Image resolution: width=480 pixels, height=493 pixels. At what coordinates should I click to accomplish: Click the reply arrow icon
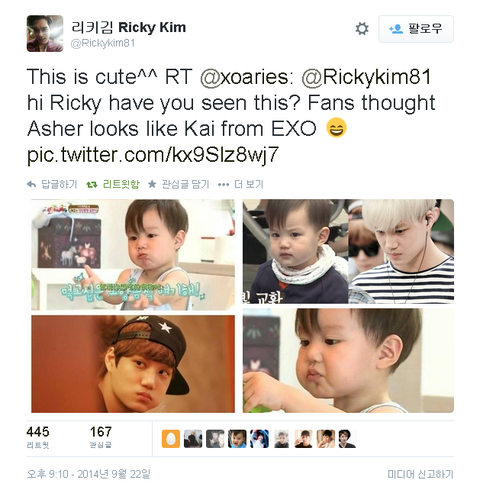click(32, 184)
